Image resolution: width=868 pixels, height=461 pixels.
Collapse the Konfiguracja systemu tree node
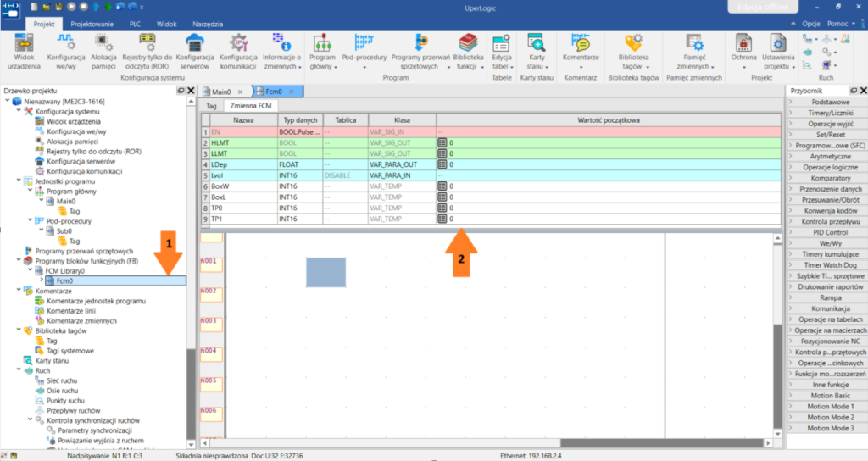click(19, 111)
